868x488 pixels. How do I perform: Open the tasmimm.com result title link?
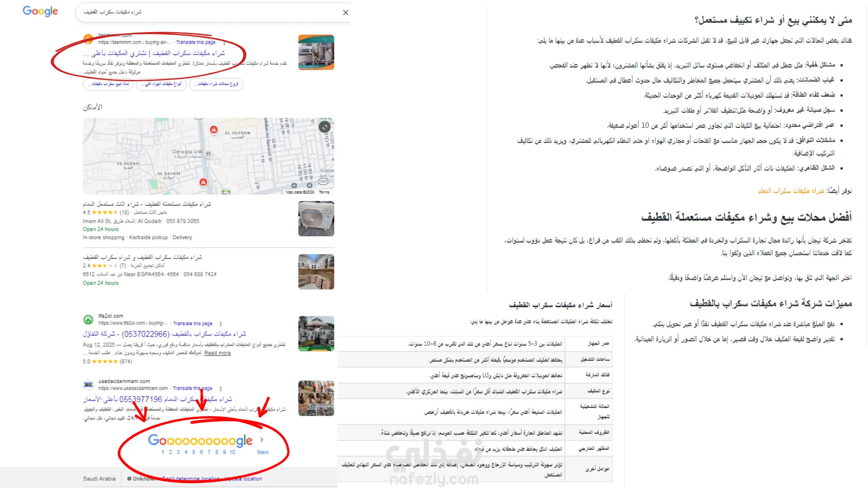click(x=154, y=53)
